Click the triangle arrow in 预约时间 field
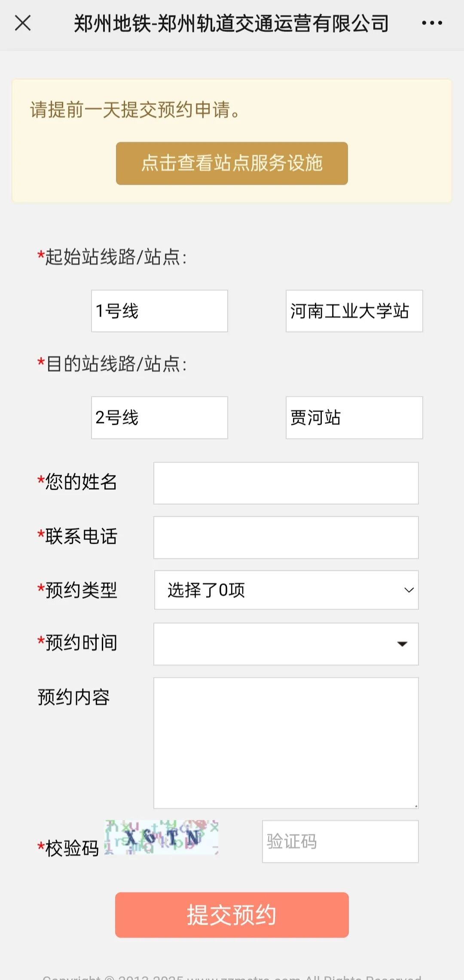The image size is (464, 980). [402, 644]
